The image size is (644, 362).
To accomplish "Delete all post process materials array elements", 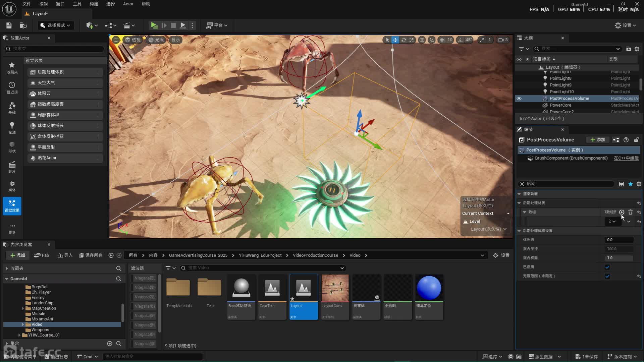I will 630,212.
